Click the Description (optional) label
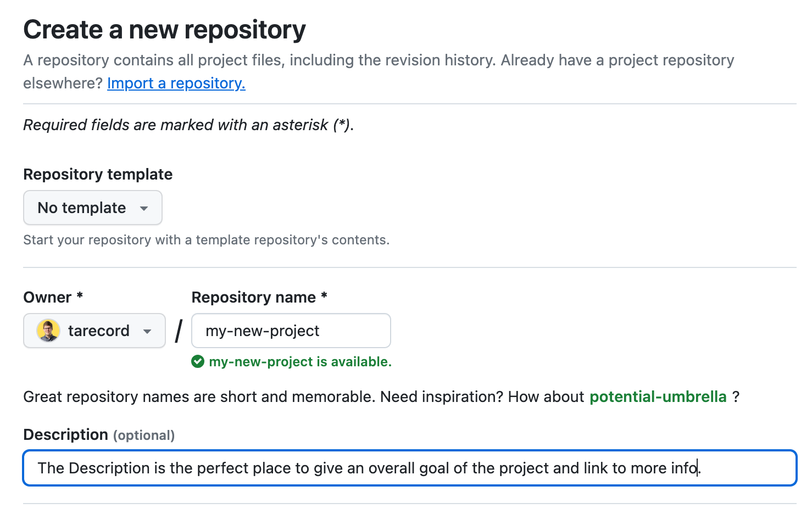This screenshot has height=514, width=812. click(99, 434)
